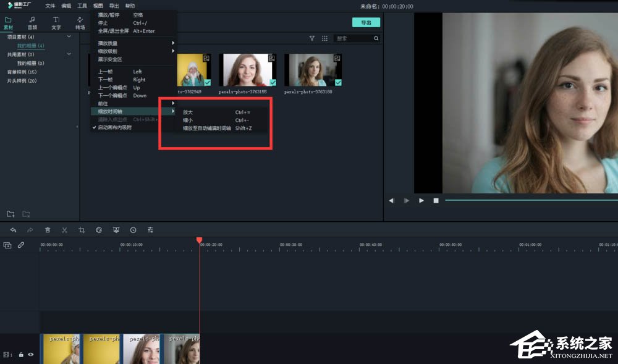Image resolution: width=618 pixels, height=364 pixels.
Task: Open the color palette adjustment icon
Action: pyautogui.click(x=99, y=230)
